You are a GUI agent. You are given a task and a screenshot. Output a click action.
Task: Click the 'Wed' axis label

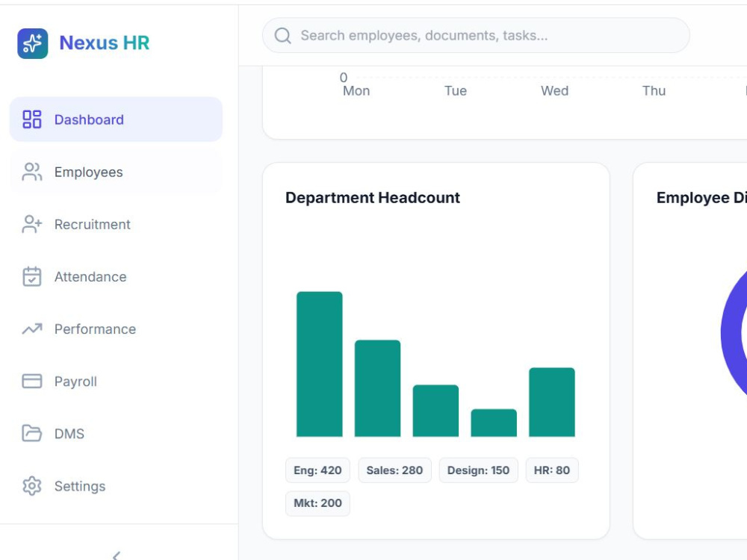(554, 91)
